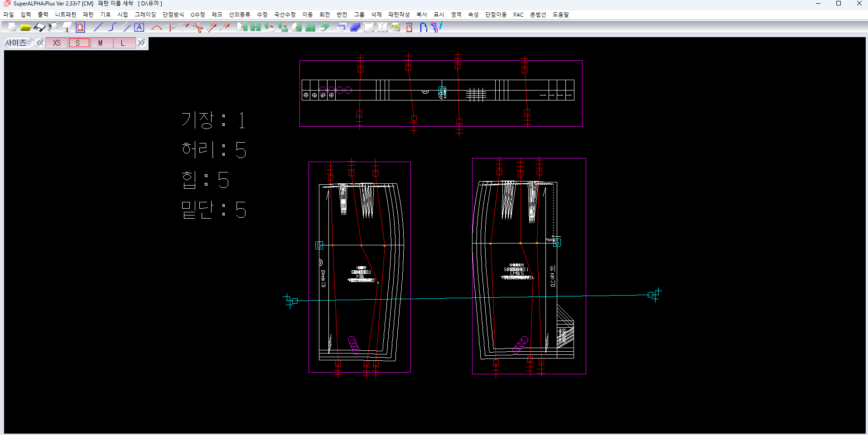The width and height of the screenshot is (868, 435).
Task: Click the New file icon
Action: (12, 27)
